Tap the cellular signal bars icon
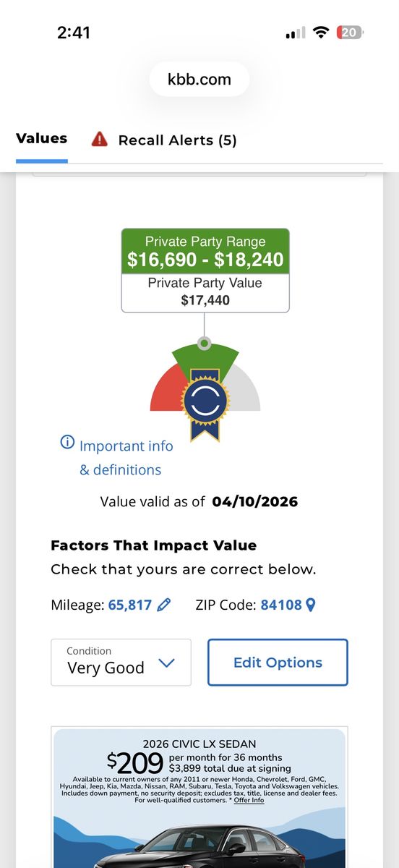 tap(296, 33)
